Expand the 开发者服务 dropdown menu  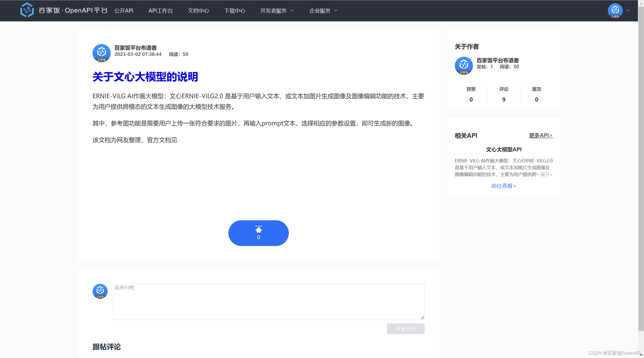[x=277, y=11]
